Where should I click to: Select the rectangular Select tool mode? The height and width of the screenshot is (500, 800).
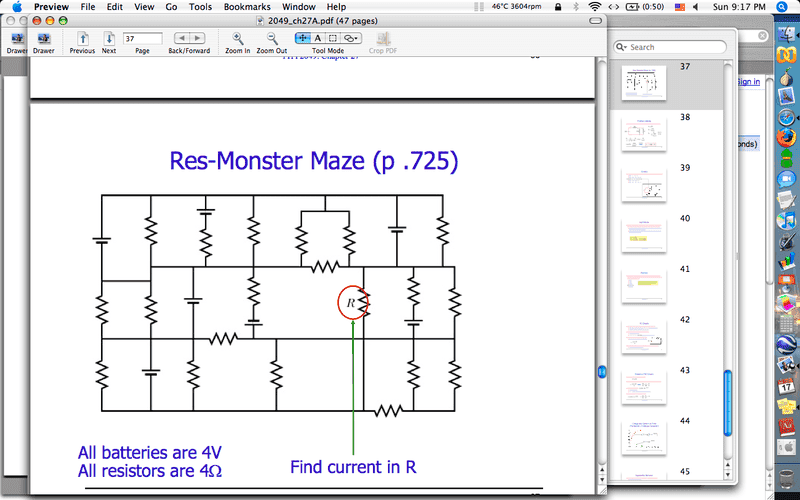coord(333,38)
